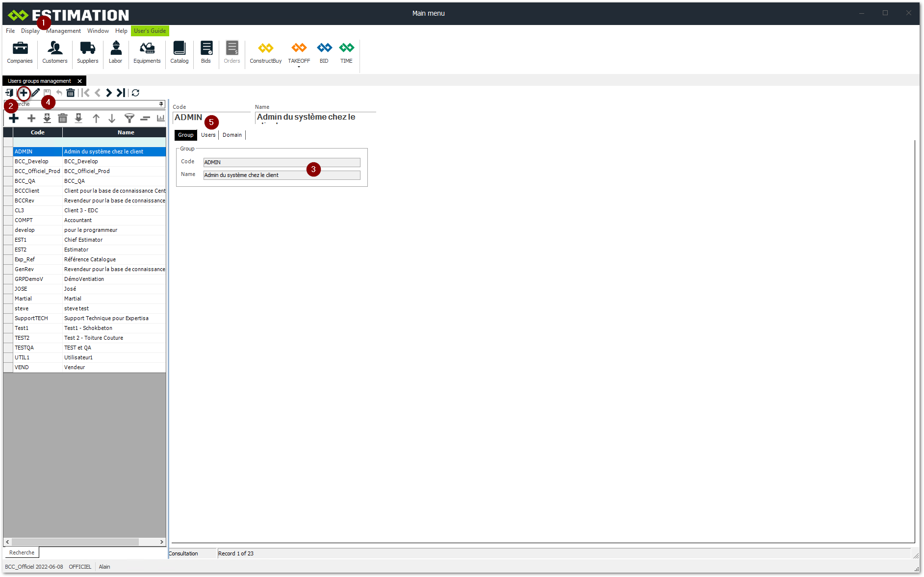The width and height of the screenshot is (924, 577).
Task: Open the User's Guide button
Action: click(x=150, y=31)
